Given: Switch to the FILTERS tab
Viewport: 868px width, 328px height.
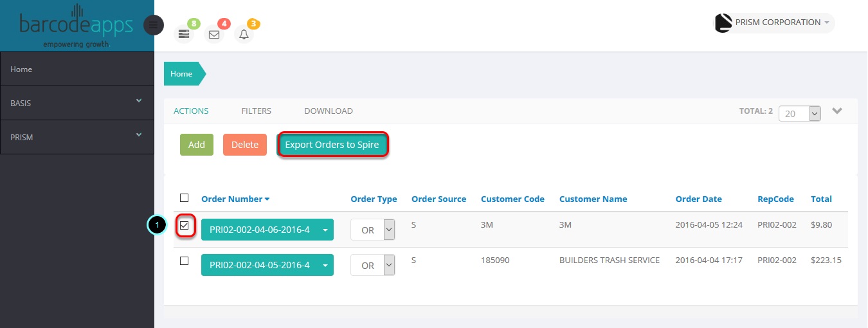Looking at the screenshot, I should coord(257,111).
